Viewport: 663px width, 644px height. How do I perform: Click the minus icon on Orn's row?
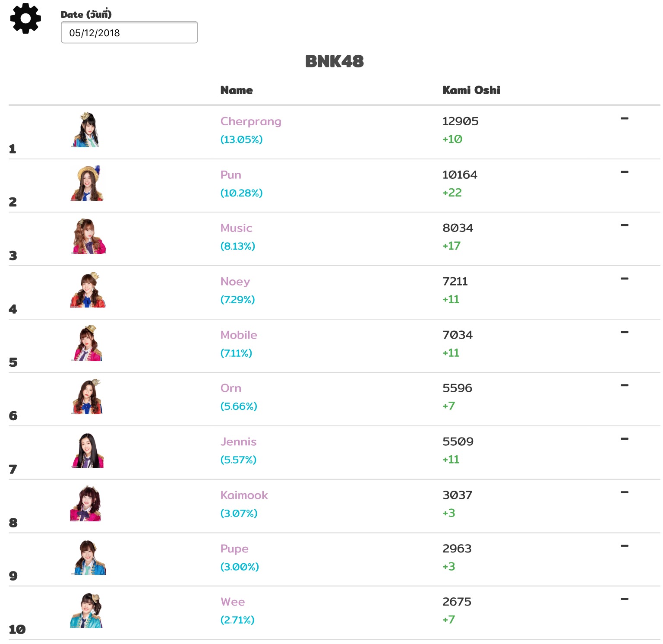pyautogui.click(x=624, y=385)
